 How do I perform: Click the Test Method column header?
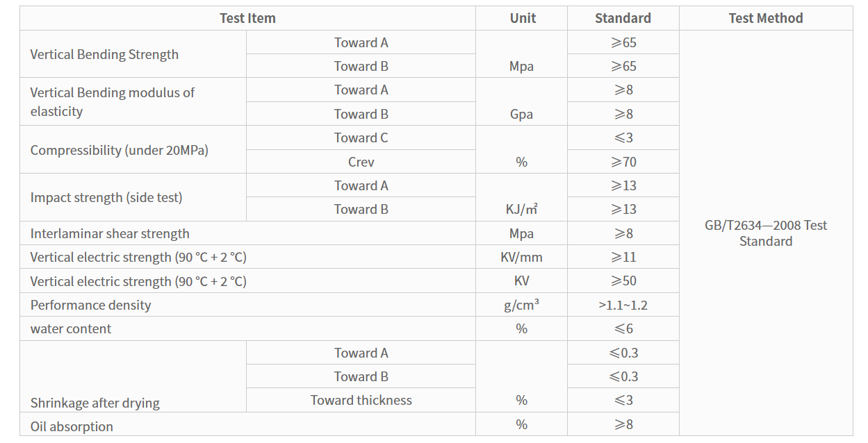(765, 19)
